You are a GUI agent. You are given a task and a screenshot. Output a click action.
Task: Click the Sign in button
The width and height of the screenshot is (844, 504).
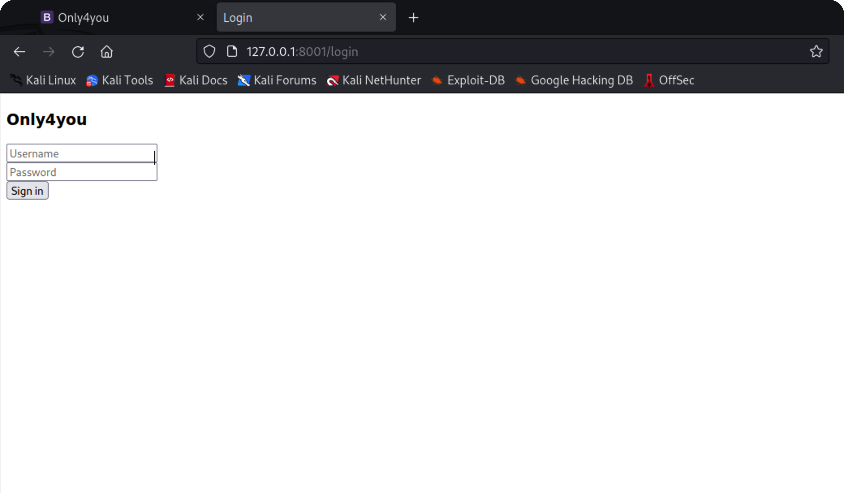(28, 191)
